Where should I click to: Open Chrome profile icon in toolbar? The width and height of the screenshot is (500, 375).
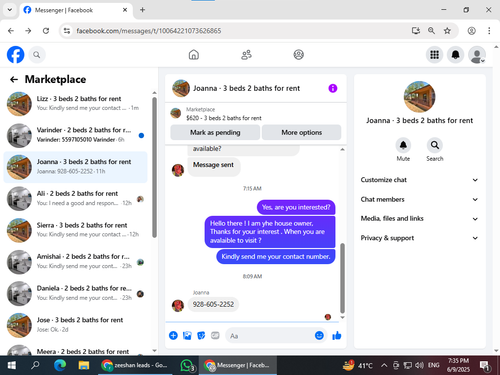471,31
